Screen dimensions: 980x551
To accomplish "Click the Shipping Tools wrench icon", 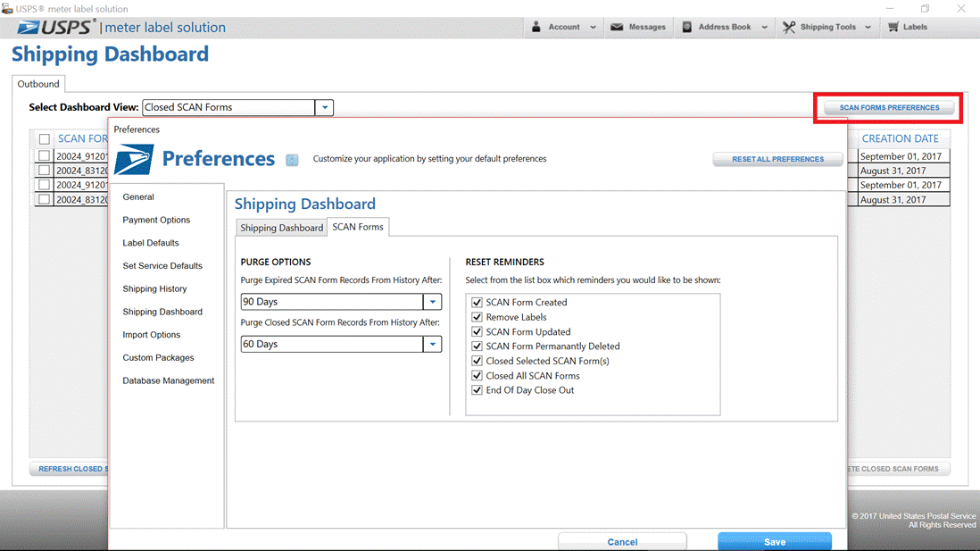I will pyautogui.click(x=789, y=27).
